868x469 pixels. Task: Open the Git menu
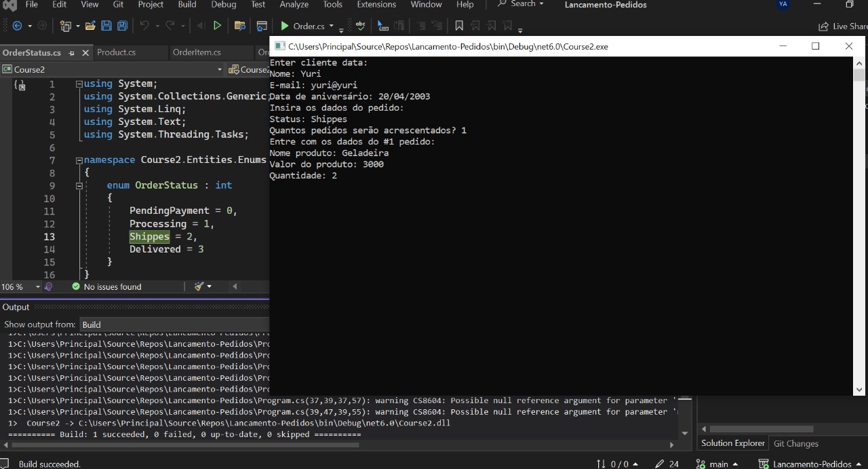[x=118, y=4]
